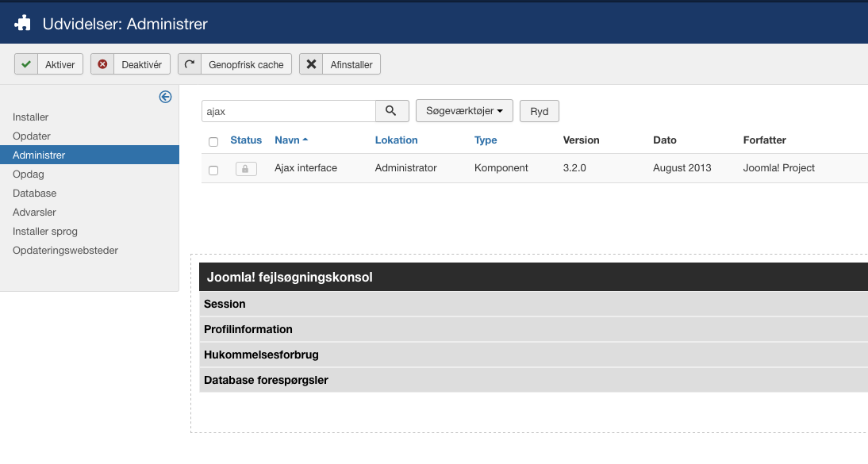Open Installer in the sidebar
This screenshot has height=464, width=868.
[30, 117]
